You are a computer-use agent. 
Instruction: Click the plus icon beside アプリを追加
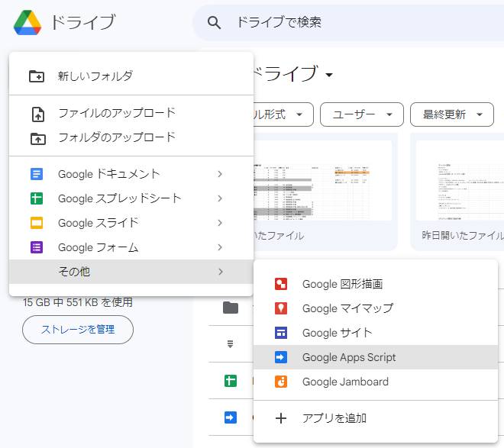(x=281, y=418)
